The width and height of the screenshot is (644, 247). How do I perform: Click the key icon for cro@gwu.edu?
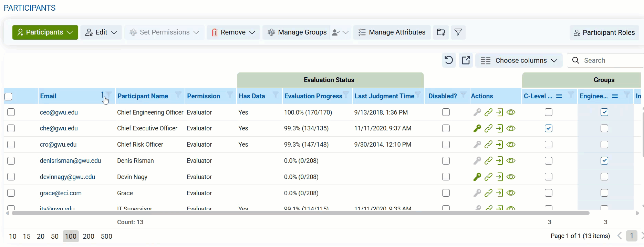[x=477, y=145]
